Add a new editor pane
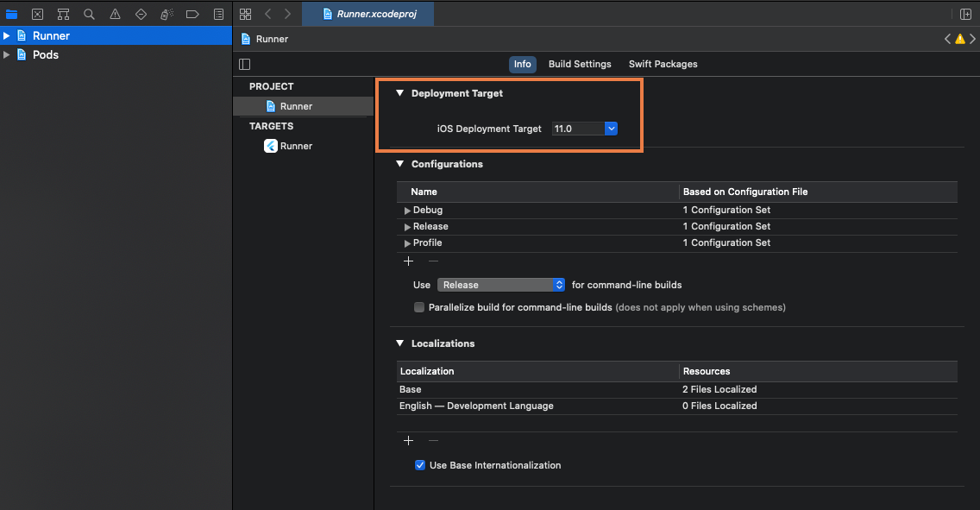Viewport: 980px width, 510px height. (965, 14)
